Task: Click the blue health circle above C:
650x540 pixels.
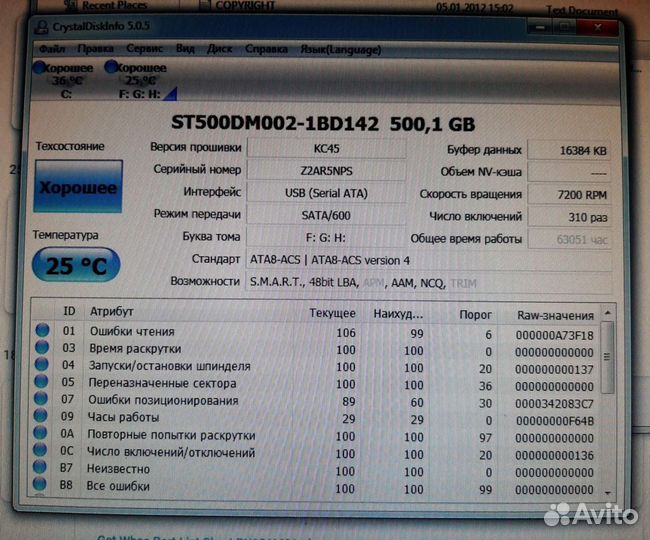Action: point(40,68)
